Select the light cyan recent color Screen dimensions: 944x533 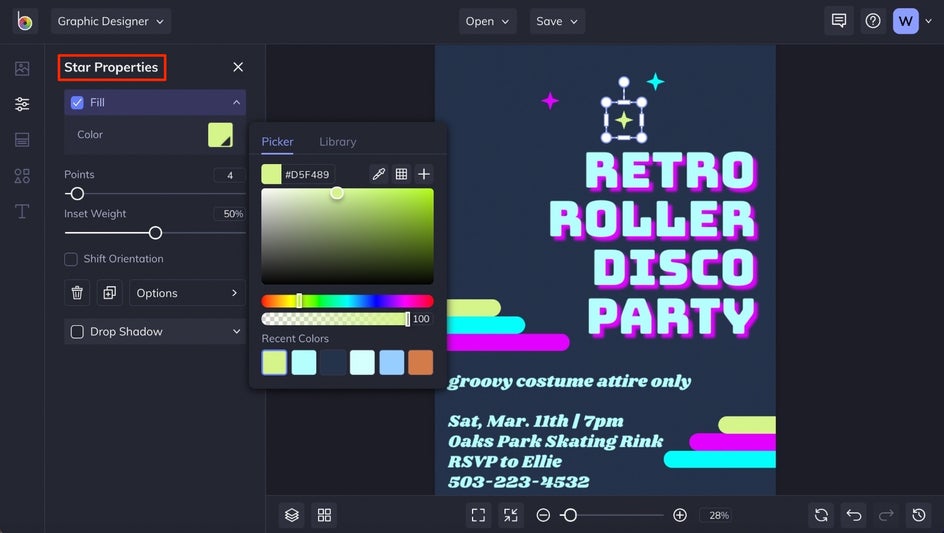[x=303, y=363]
